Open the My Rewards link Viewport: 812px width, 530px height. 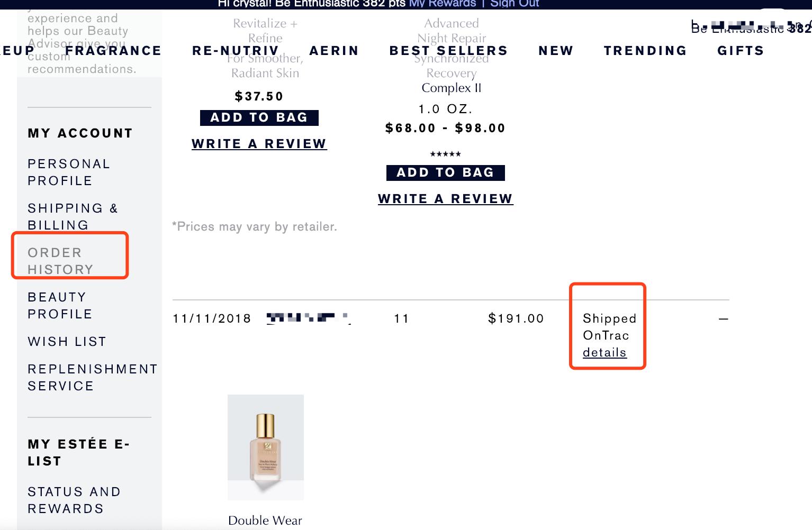[443, 4]
